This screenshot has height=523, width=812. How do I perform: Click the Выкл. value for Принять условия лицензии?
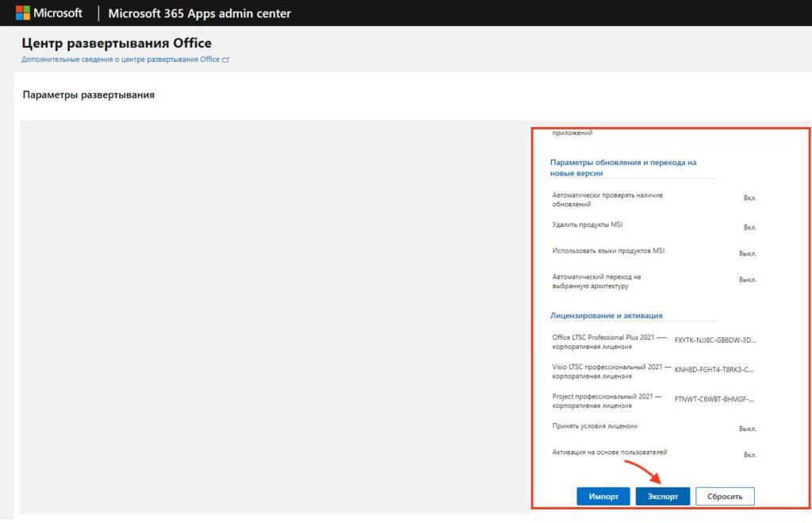click(x=747, y=429)
